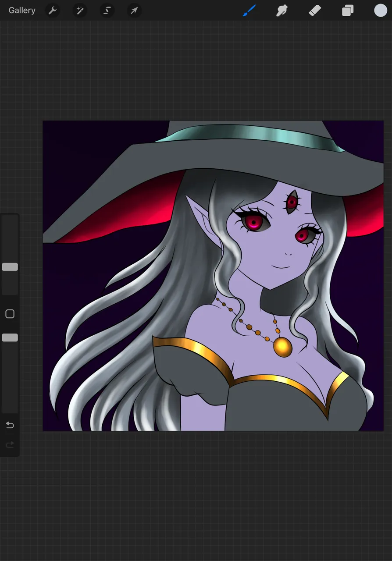Open the Actions wrench menu
Screen dimensions: 392x561
click(x=53, y=11)
